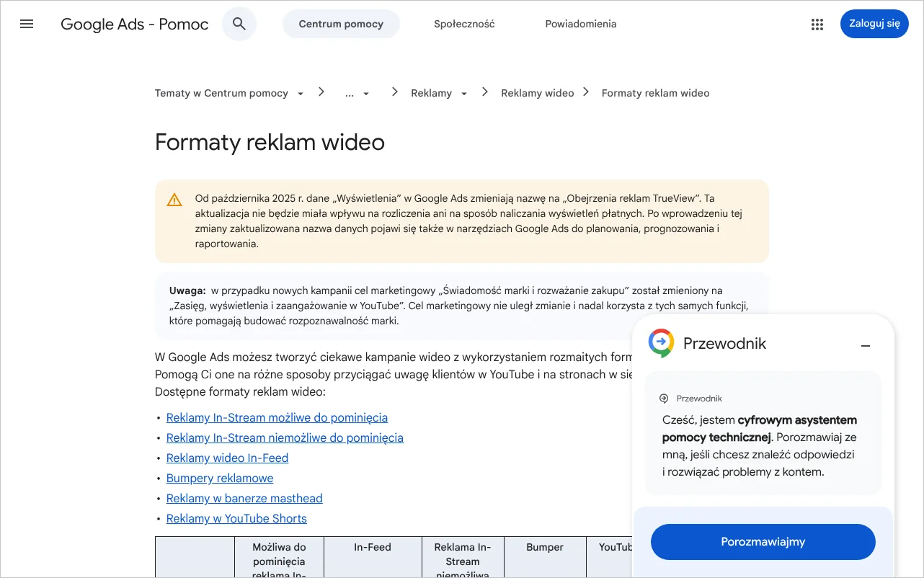Open the Bumpery reklamowe link
This screenshot has width=924, height=578.
point(220,479)
